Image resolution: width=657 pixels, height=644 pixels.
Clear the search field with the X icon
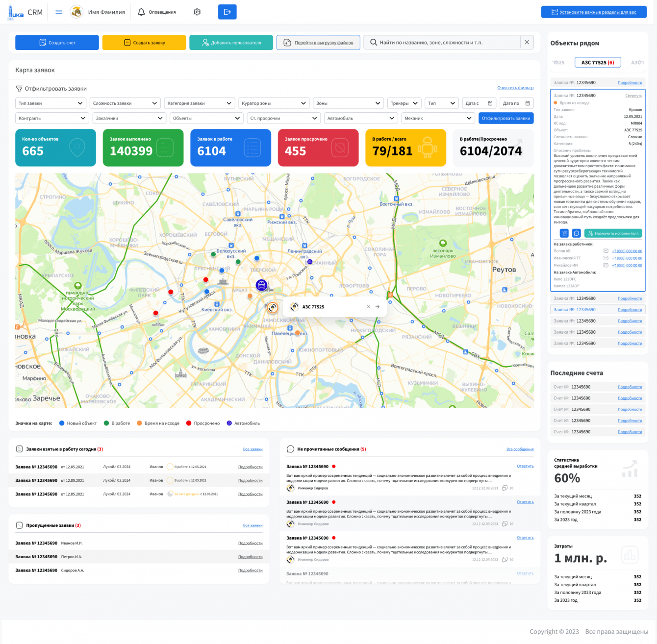point(527,43)
